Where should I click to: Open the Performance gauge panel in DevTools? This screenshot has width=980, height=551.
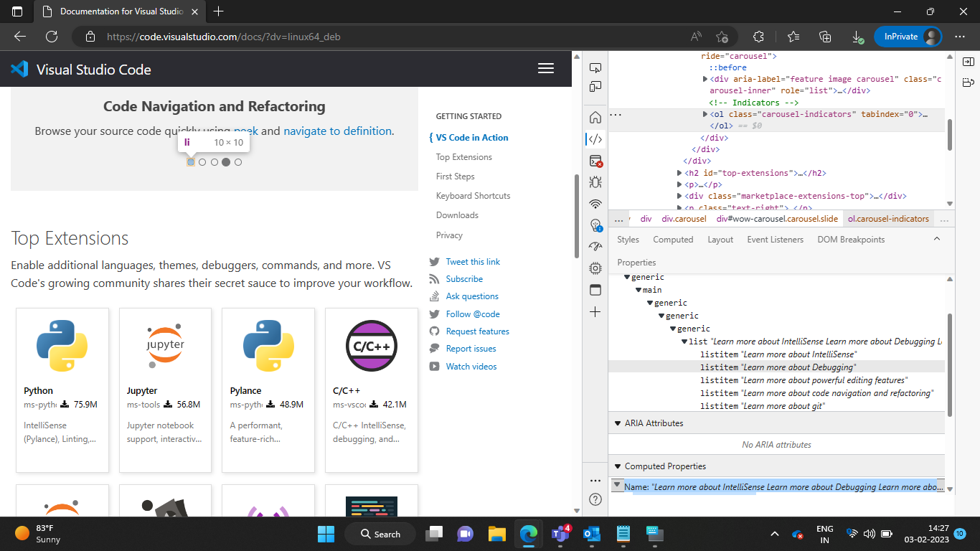coord(595,246)
